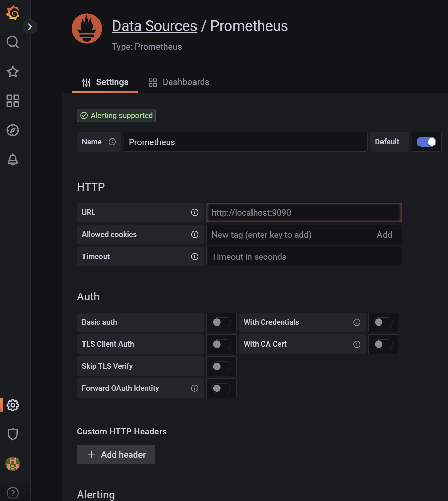This screenshot has height=501, width=448.
Task: Click the Add header button
Action: [116, 454]
